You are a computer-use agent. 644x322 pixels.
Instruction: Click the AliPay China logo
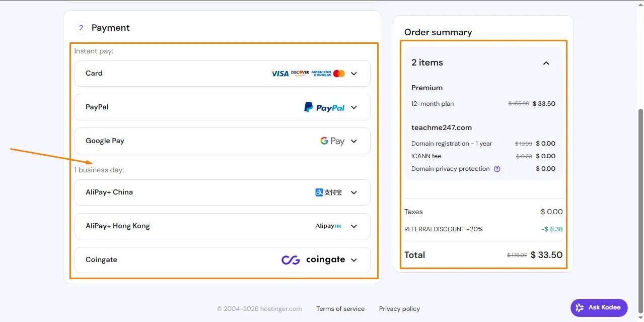point(328,192)
